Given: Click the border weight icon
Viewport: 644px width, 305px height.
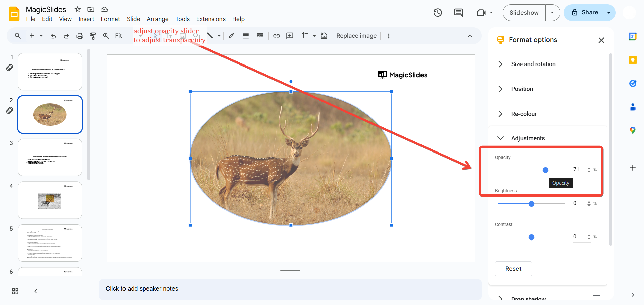Looking at the screenshot, I should [x=246, y=36].
